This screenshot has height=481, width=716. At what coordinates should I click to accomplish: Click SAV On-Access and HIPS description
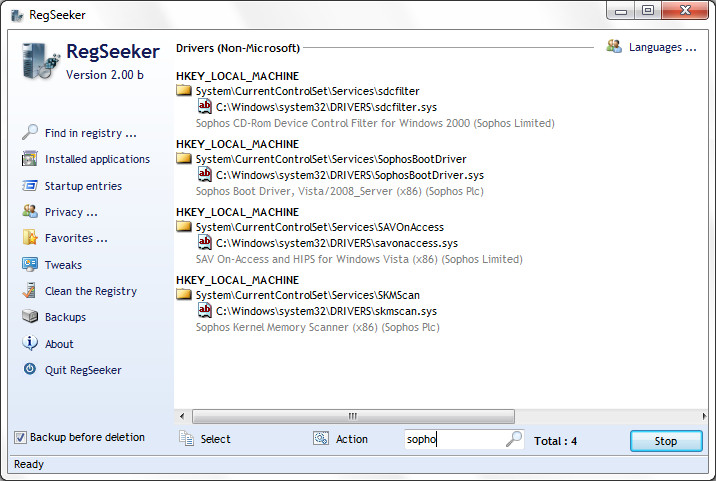(x=359, y=259)
